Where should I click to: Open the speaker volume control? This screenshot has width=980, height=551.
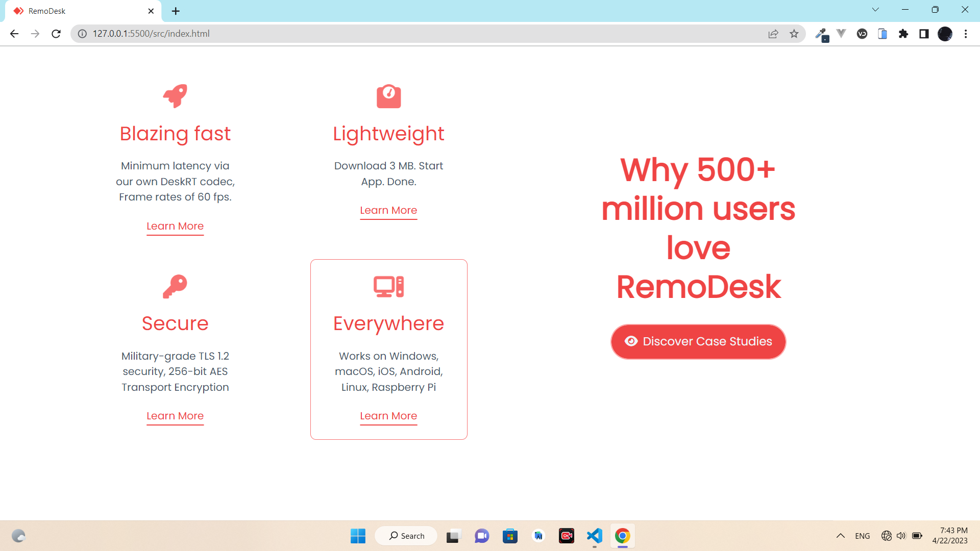point(901,536)
